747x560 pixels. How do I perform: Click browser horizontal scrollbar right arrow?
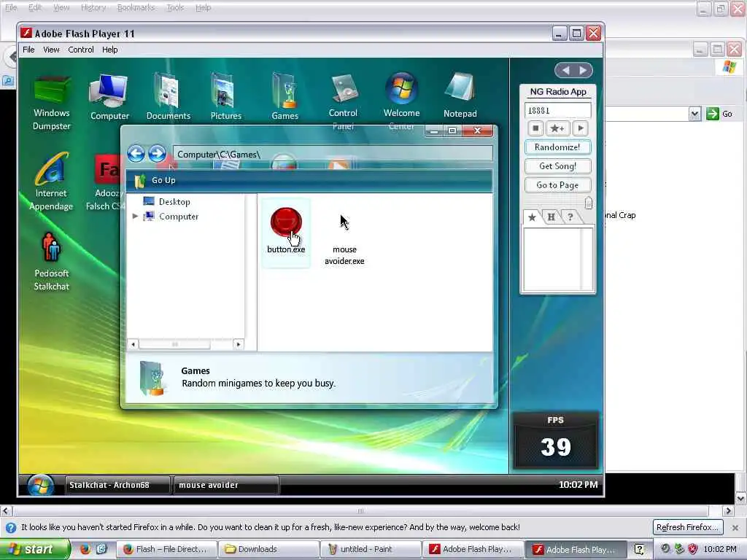pos(727,511)
